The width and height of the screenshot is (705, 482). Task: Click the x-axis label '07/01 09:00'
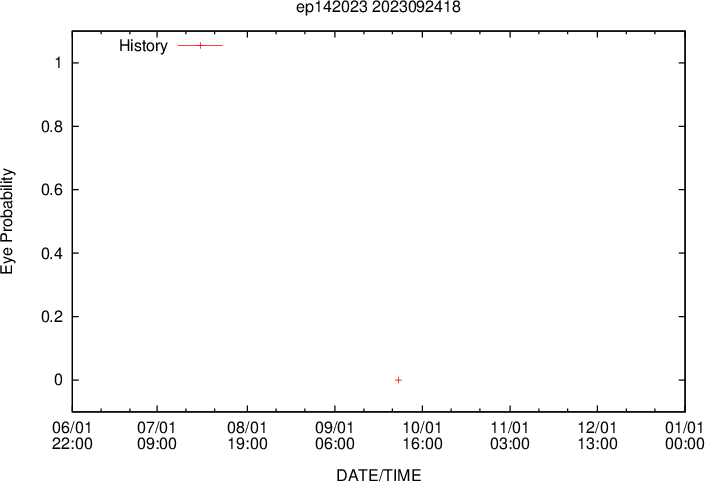157,436
